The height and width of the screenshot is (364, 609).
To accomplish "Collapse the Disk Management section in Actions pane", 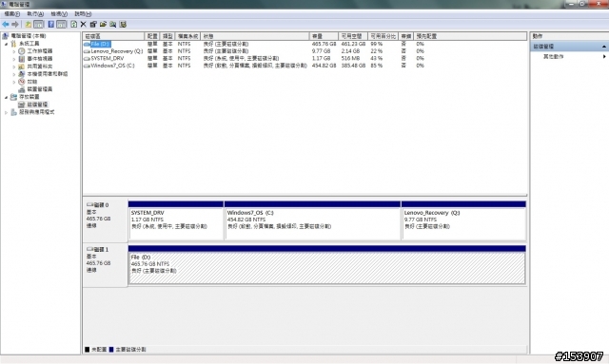I will tap(604, 47).
